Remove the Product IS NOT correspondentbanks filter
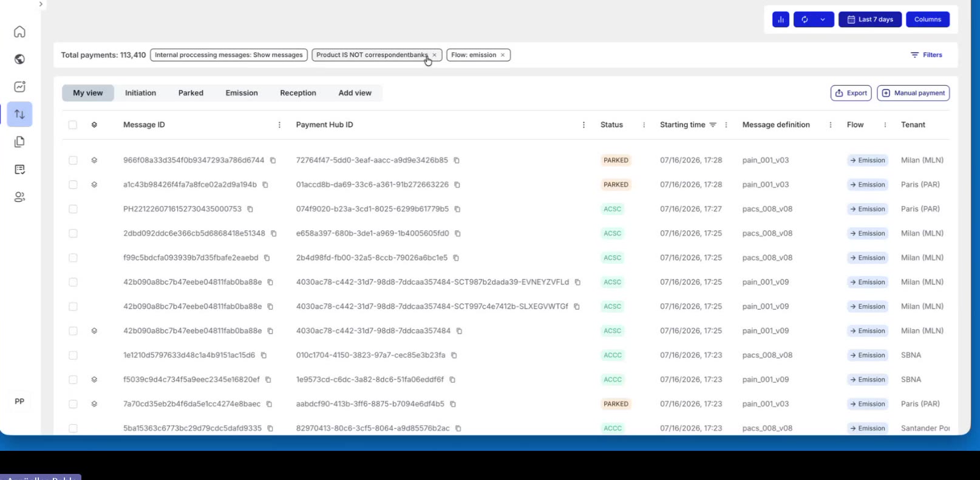Screen dimensions: 980x480 [434, 55]
